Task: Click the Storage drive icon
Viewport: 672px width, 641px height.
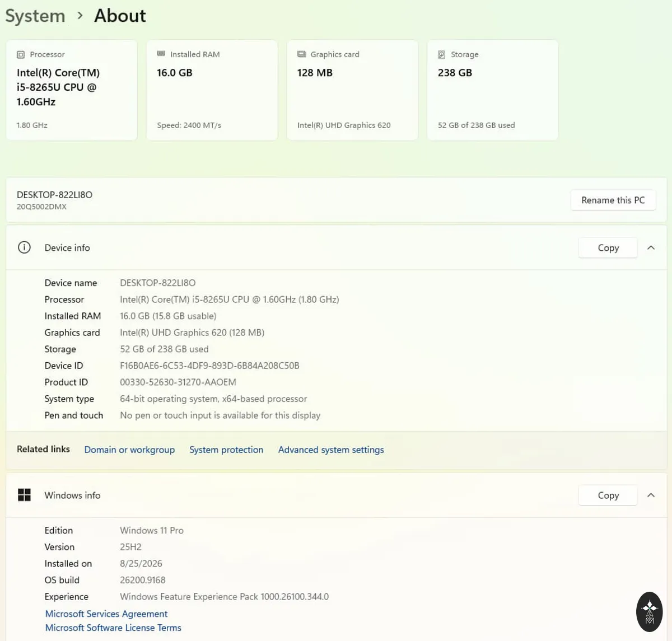Action: (441, 54)
